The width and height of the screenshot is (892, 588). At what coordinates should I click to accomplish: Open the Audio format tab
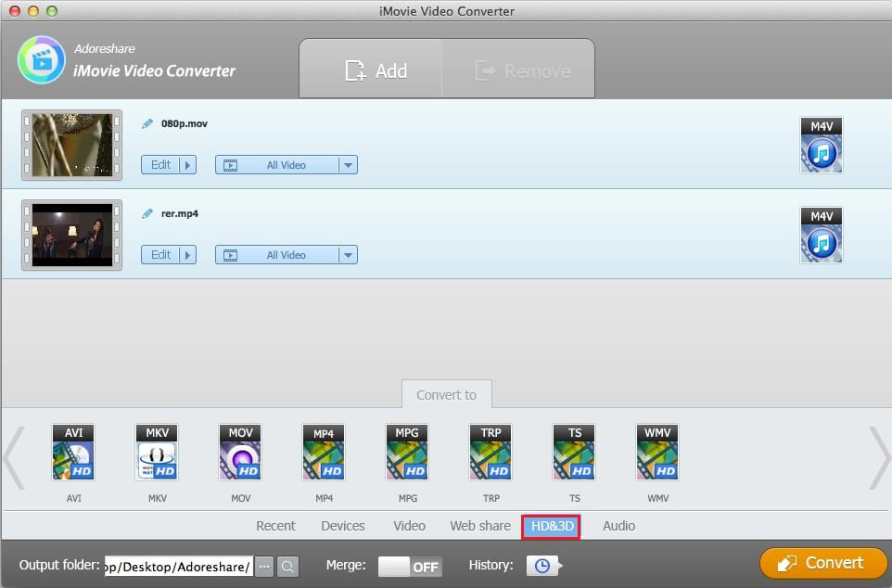tap(618, 526)
